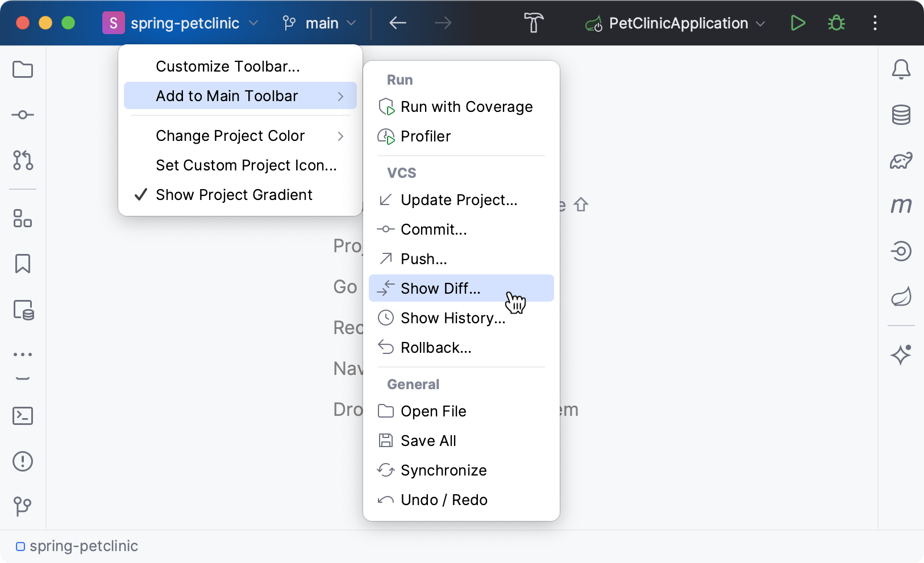Screen dimensions: 924x563
Task: Select Set Custom Project Icon... item
Action: (x=240, y=165)
